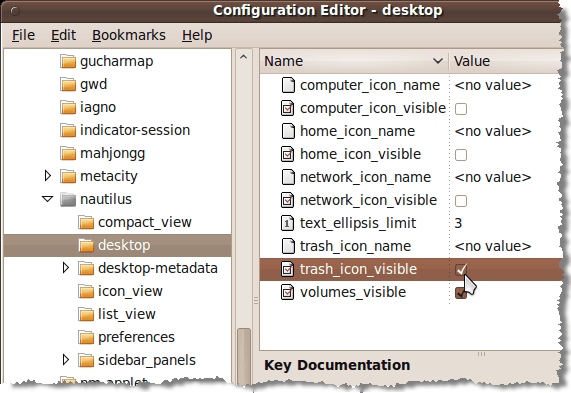The height and width of the screenshot is (393, 571).
Task: Select the volumes_visible key name
Action: 353,292
